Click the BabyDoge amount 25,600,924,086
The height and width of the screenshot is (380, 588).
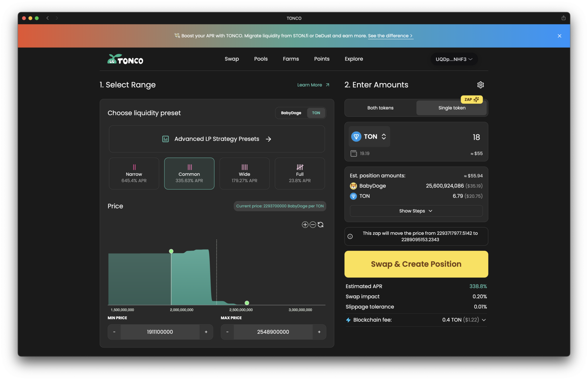coord(445,186)
